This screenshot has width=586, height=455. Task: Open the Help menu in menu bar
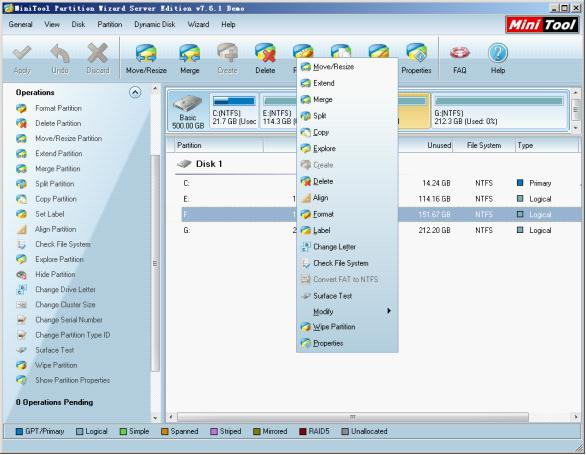pyautogui.click(x=228, y=25)
